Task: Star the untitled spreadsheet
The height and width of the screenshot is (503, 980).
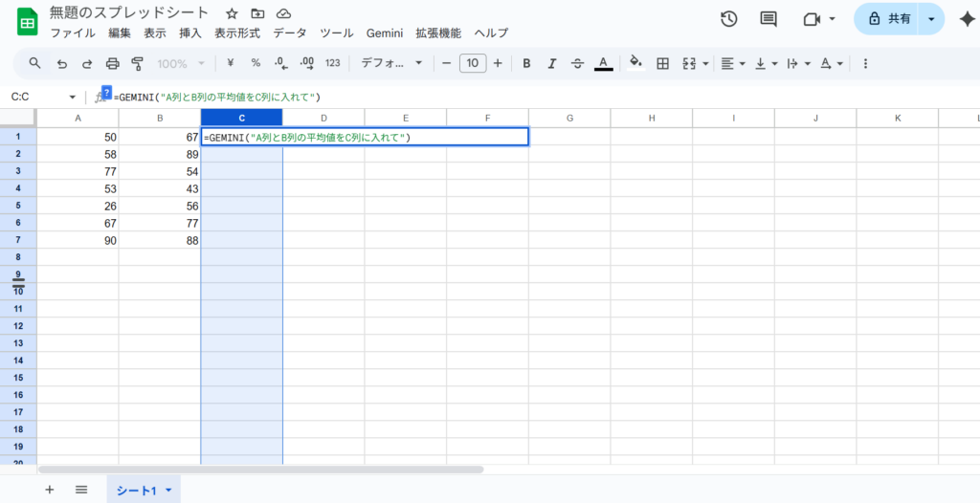Action: point(231,13)
